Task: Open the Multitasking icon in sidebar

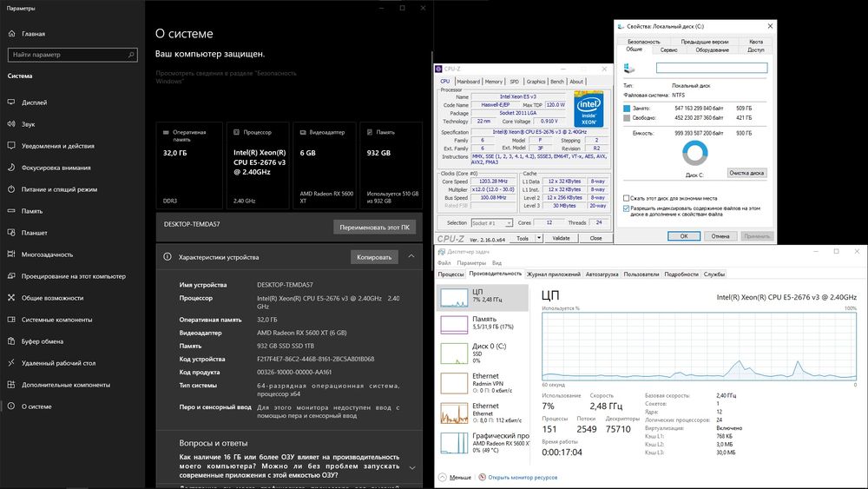Action: 11,254
